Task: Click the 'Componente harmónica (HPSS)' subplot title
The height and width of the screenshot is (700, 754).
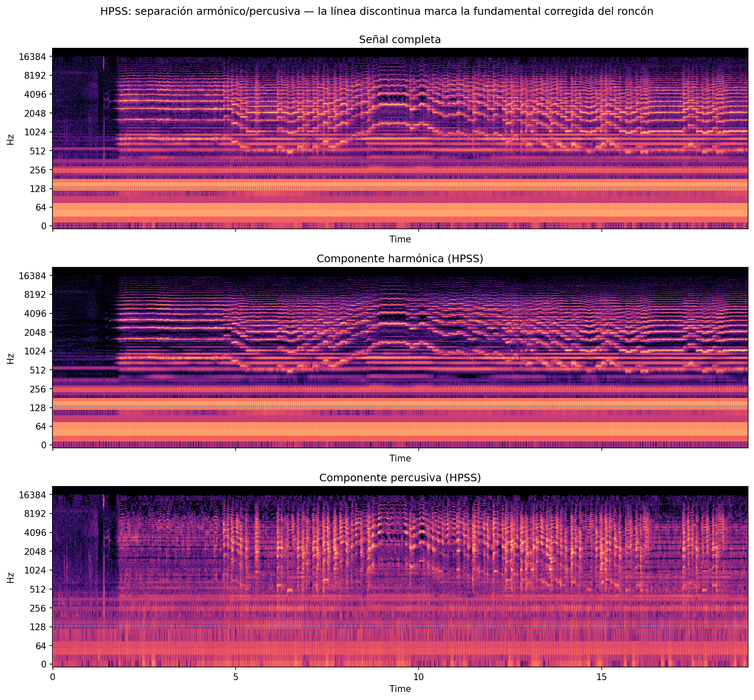Action: (400, 258)
